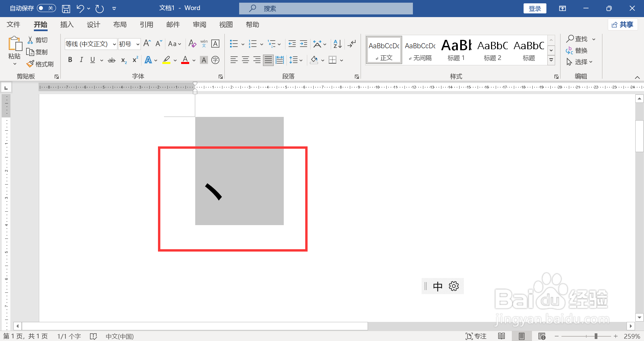Sort text with A-Z icon
Screen dimensions: 644x341
[x=337, y=44]
